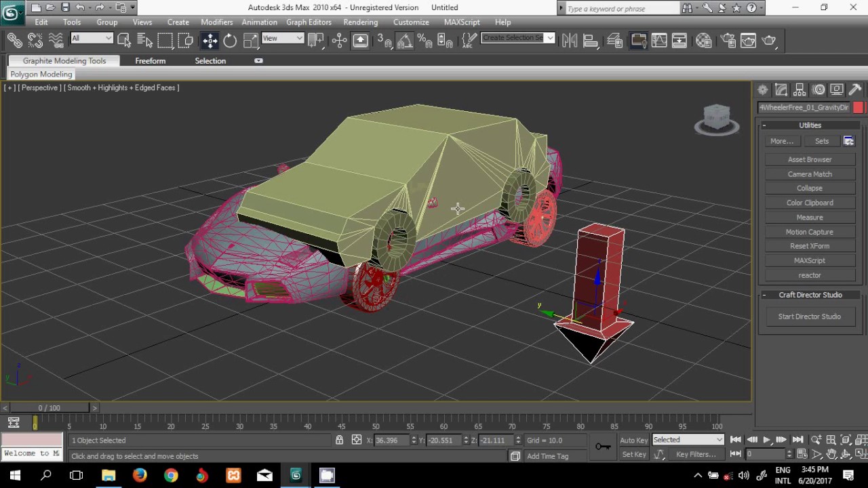The height and width of the screenshot is (488, 868).
Task: Click the time slider showing 0 / 100
Action: pyautogui.click(x=49, y=408)
